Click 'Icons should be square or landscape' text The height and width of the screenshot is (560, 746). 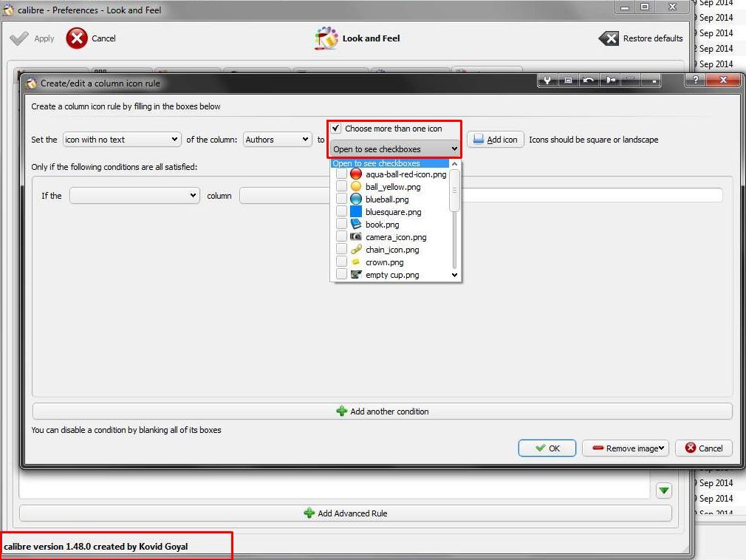point(593,140)
